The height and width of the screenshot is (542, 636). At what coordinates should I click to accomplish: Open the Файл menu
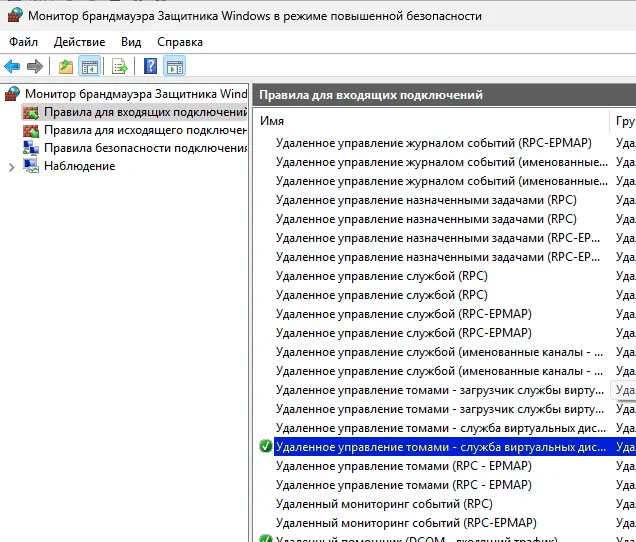[x=24, y=42]
